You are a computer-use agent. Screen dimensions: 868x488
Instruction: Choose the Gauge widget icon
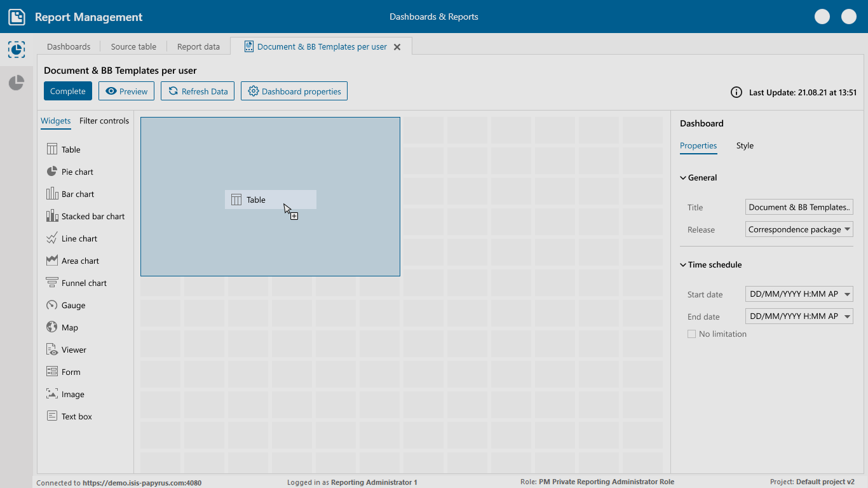pos(52,305)
